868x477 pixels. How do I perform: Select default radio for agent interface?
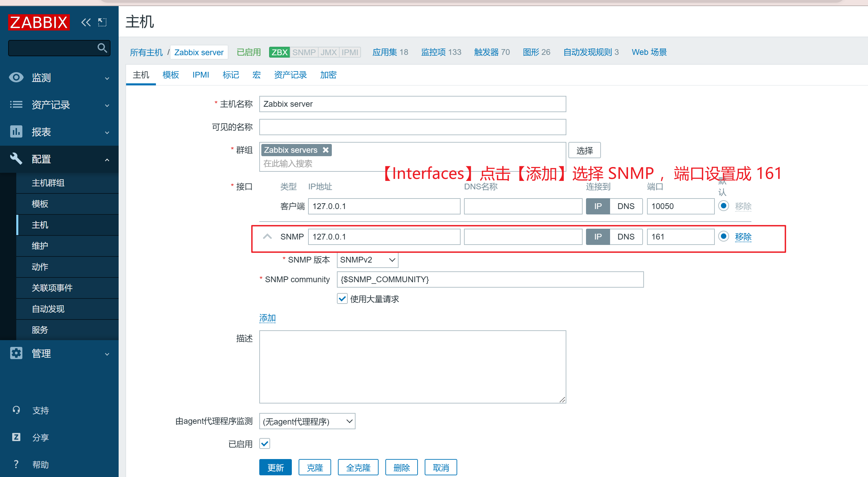pyautogui.click(x=724, y=206)
